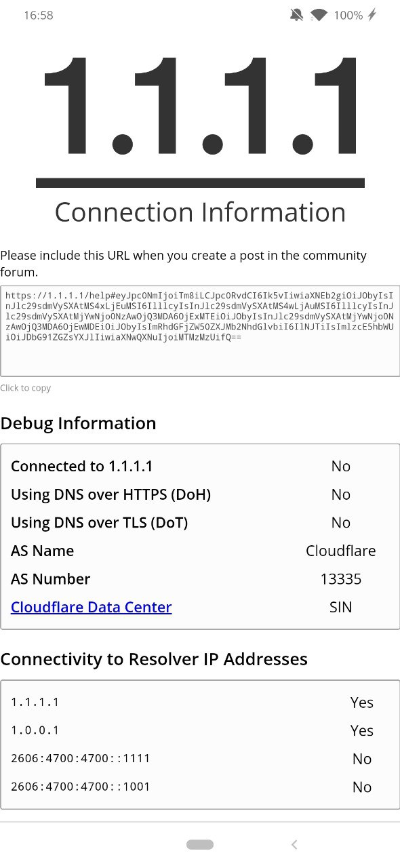
Task: Select the SIN data center code
Action: pyautogui.click(x=341, y=607)
